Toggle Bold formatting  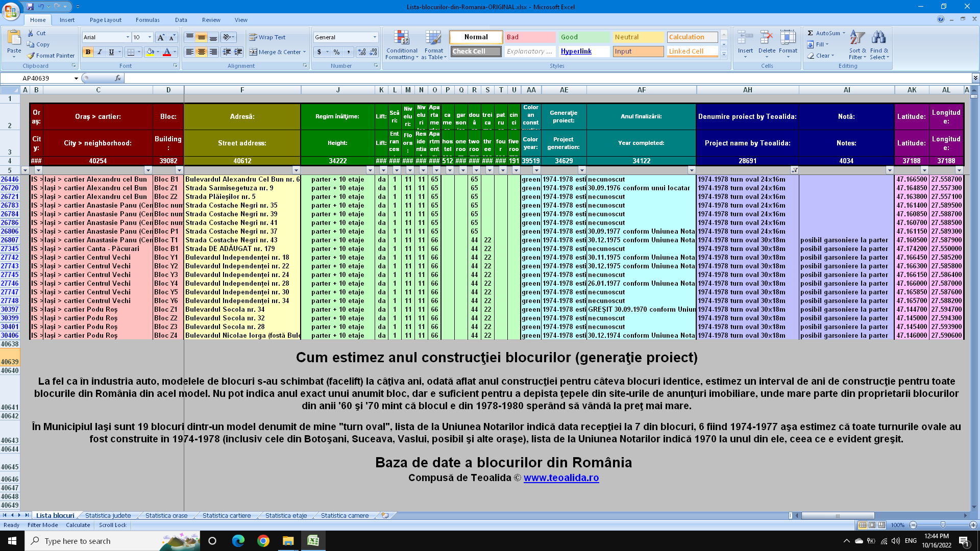pos(88,52)
